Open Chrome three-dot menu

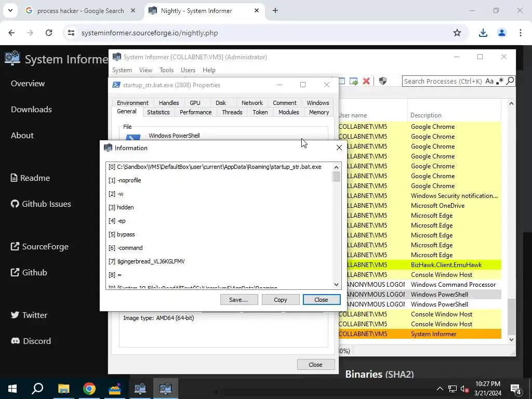(520, 33)
